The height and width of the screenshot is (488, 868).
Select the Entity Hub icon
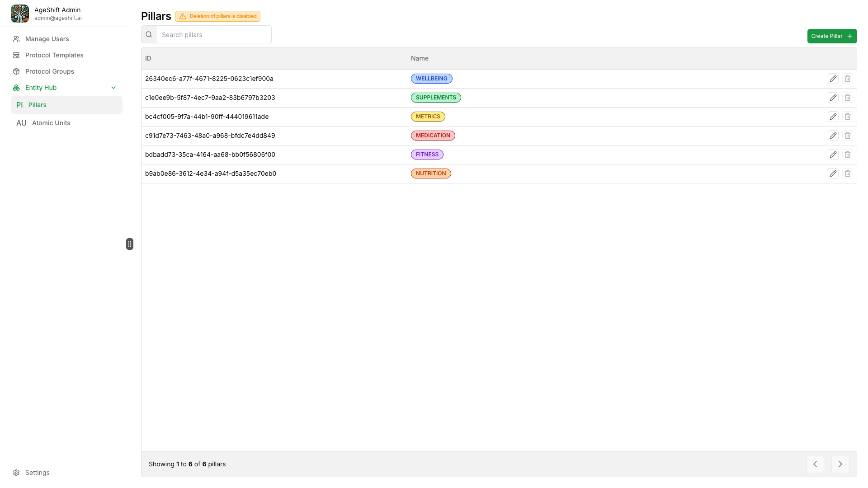pos(16,87)
